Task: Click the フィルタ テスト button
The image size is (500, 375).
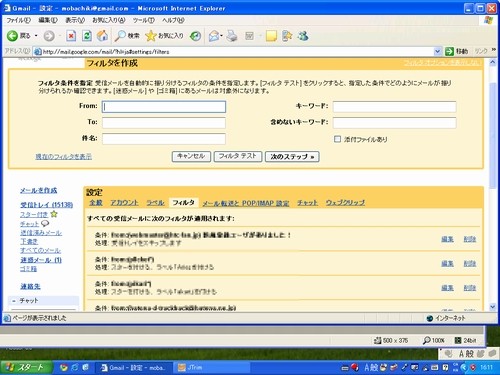Action: [x=238, y=156]
